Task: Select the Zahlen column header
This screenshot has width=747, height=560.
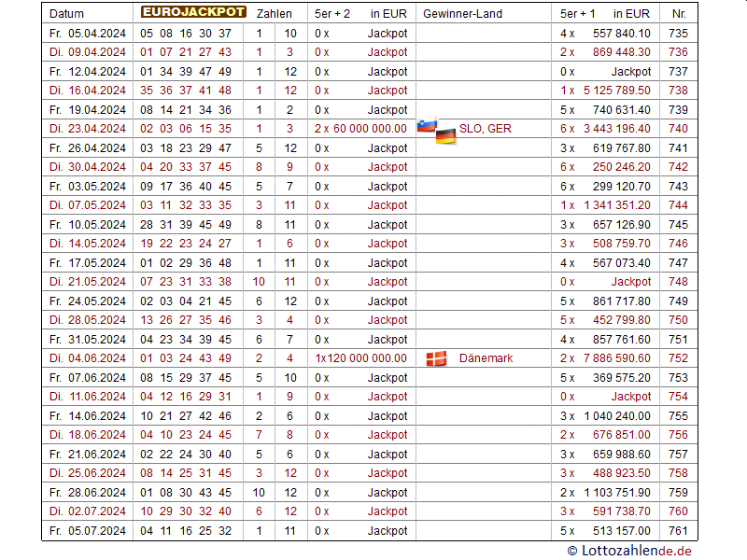Action: click(274, 14)
